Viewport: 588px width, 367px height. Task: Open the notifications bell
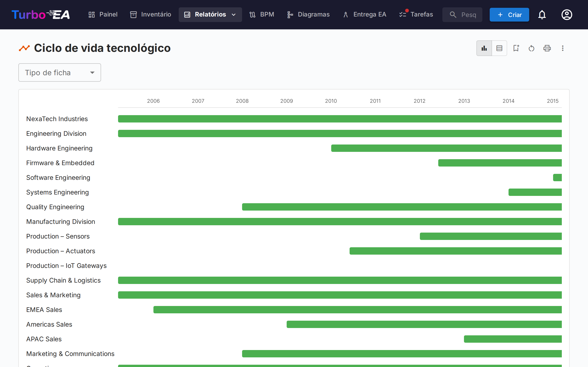(x=542, y=15)
